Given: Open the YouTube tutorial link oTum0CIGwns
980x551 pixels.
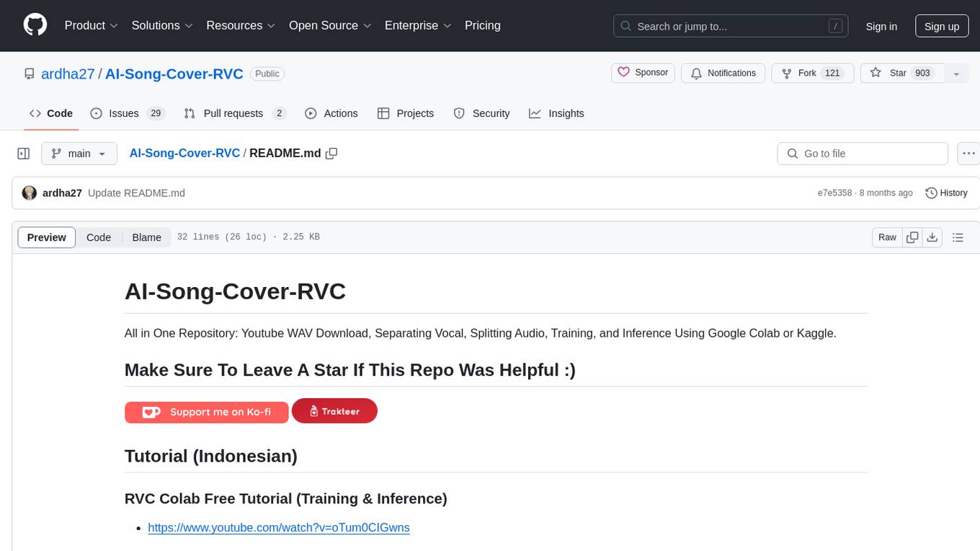Looking at the screenshot, I should (x=279, y=528).
